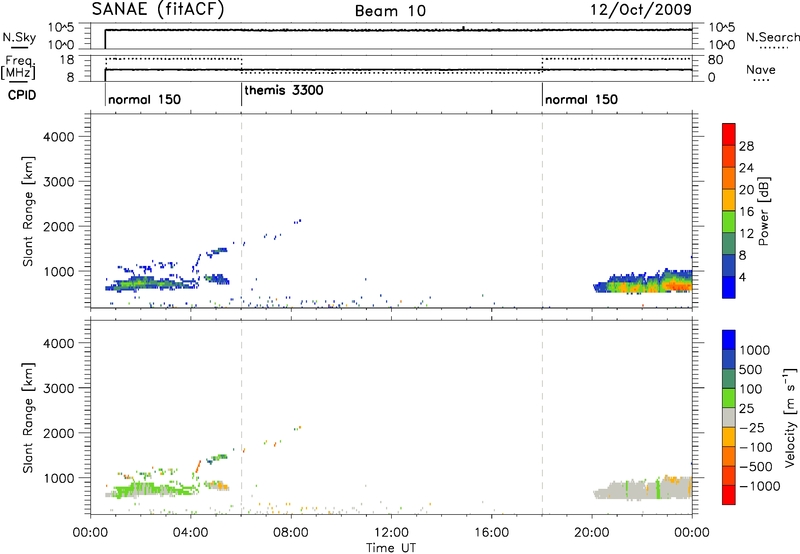Click the N.Sky legend label
Image resolution: width=800 pixels, height=554 pixels.
19,37
